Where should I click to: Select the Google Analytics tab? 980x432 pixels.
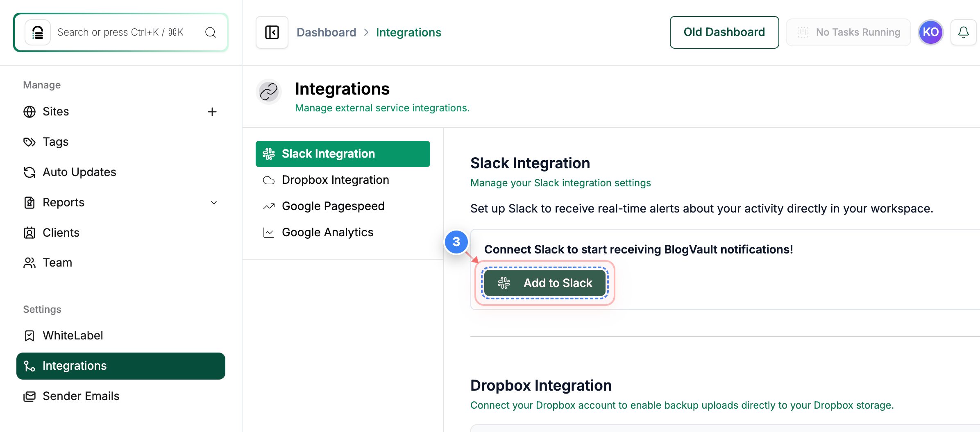[x=327, y=232]
